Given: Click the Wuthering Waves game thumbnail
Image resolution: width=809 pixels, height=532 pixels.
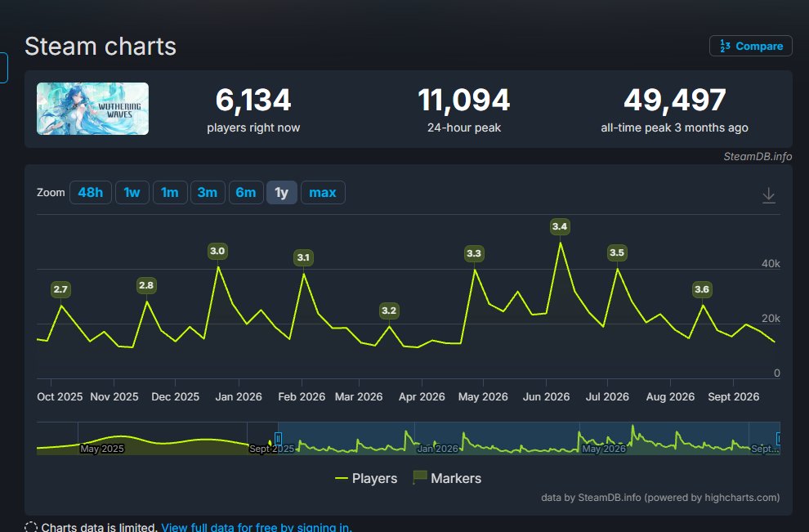Looking at the screenshot, I should tap(93, 109).
